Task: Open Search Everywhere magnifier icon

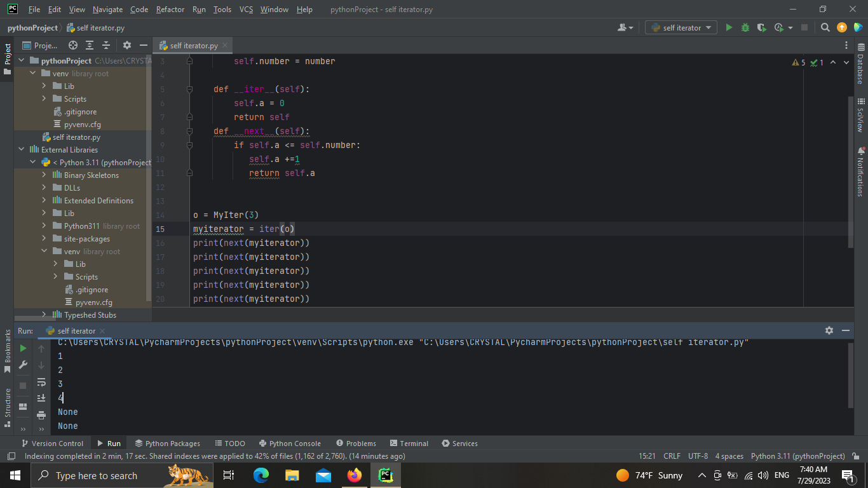Action: (825, 27)
